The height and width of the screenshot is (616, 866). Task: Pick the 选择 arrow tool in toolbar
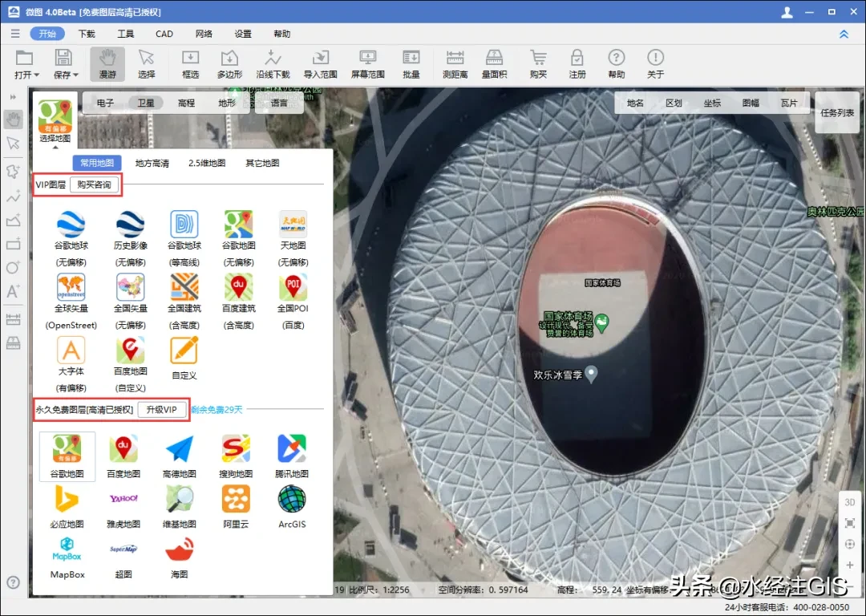147,64
